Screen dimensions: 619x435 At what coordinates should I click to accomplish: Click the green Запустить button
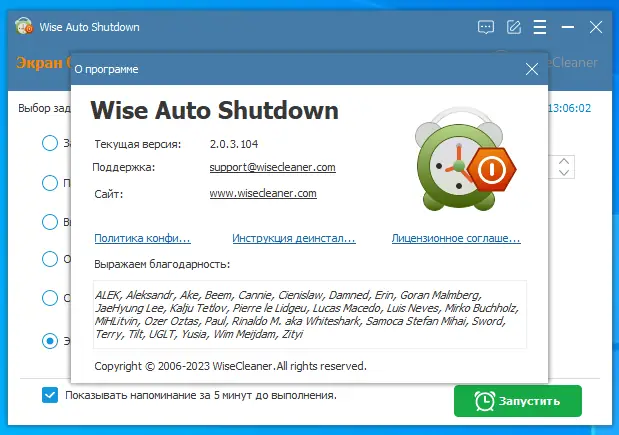518,401
